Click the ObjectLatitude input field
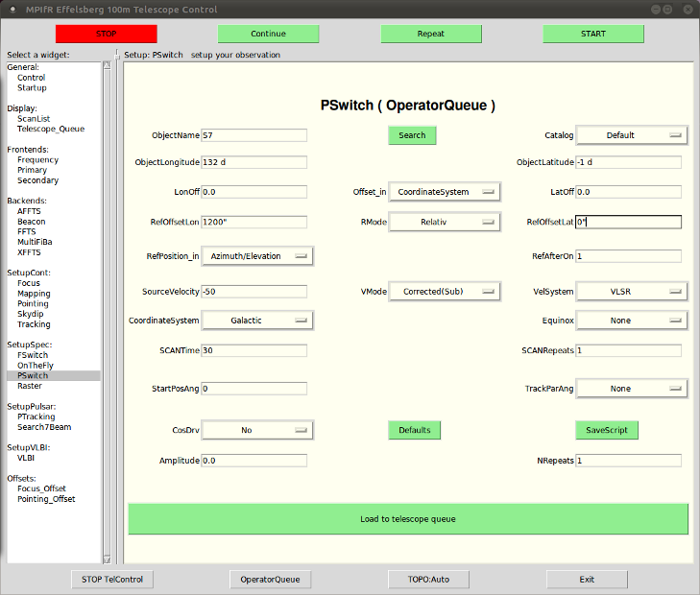 click(x=629, y=162)
